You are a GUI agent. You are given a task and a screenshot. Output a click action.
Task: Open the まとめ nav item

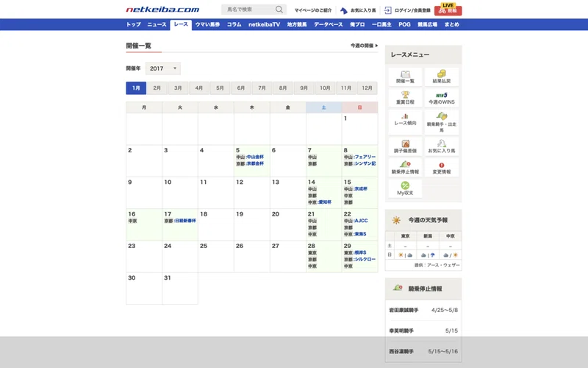click(451, 24)
